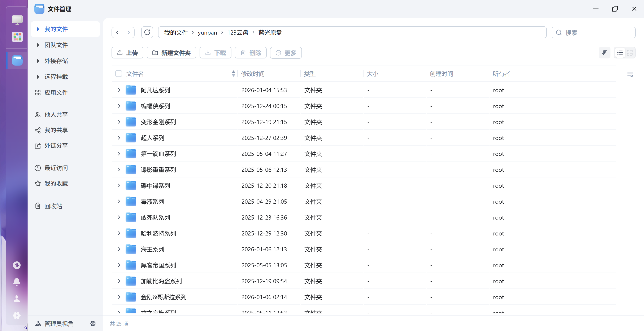
Task: Open column settings icon in header
Action: point(630,74)
